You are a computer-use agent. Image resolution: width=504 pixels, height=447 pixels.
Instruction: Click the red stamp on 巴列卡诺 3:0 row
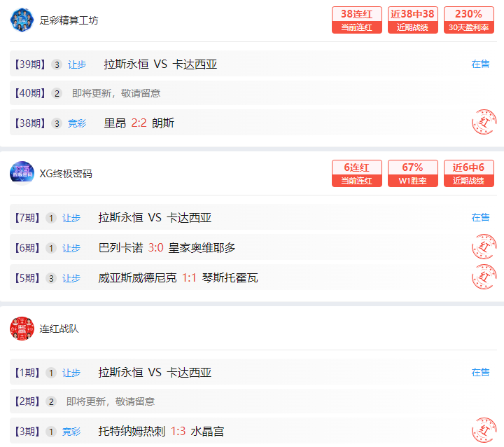484,247
